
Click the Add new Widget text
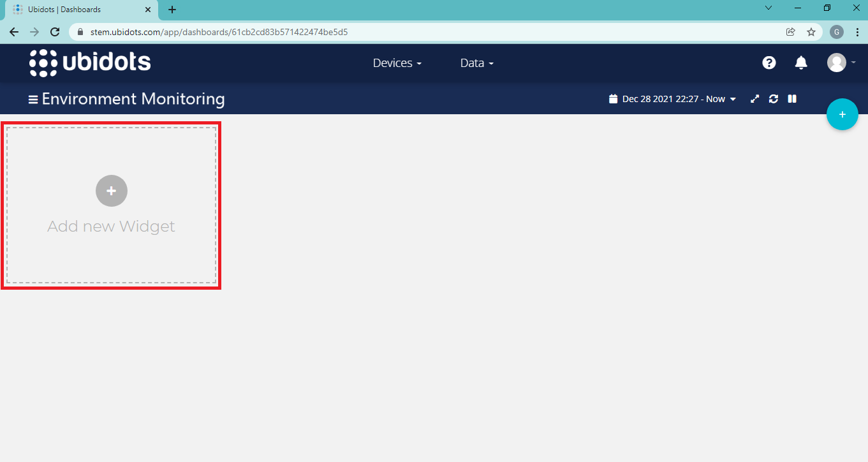coord(111,227)
